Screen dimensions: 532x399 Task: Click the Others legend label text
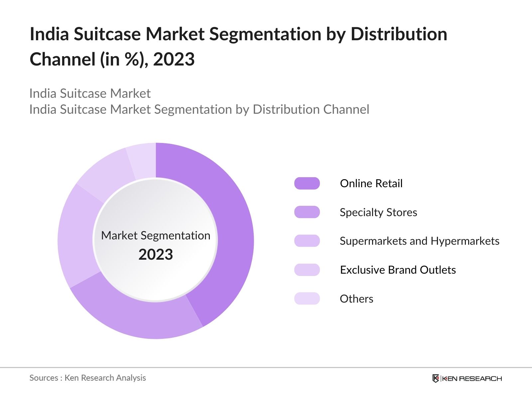tap(356, 299)
